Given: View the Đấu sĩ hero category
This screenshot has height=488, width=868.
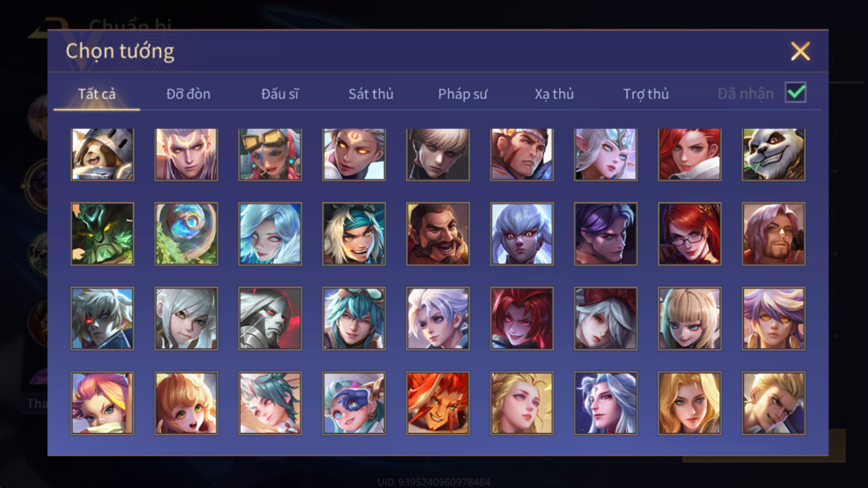Looking at the screenshot, I should (280, 94).
